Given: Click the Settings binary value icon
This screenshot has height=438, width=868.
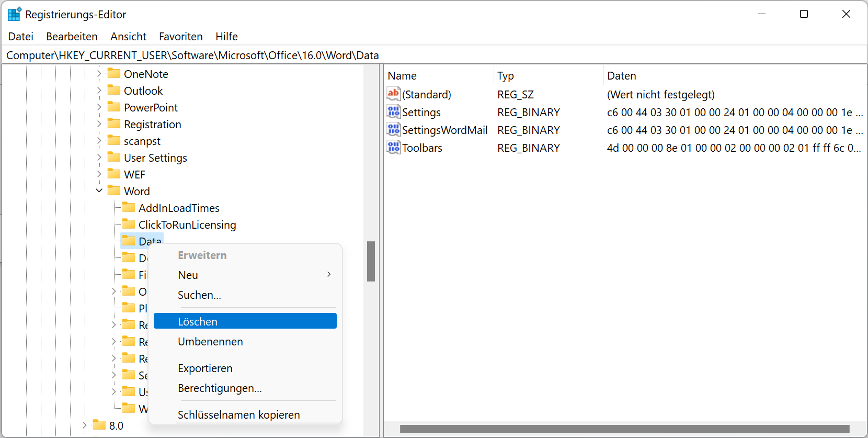Looking at the screenshot, I should (394, 111).
